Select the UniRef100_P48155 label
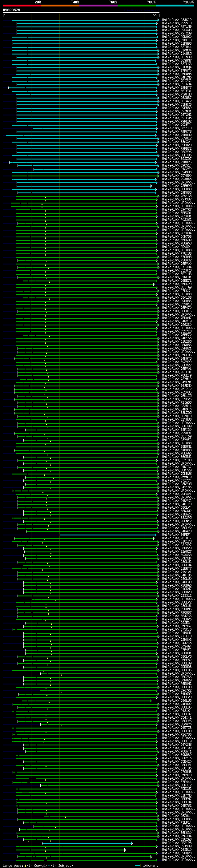 coord(177,338)
